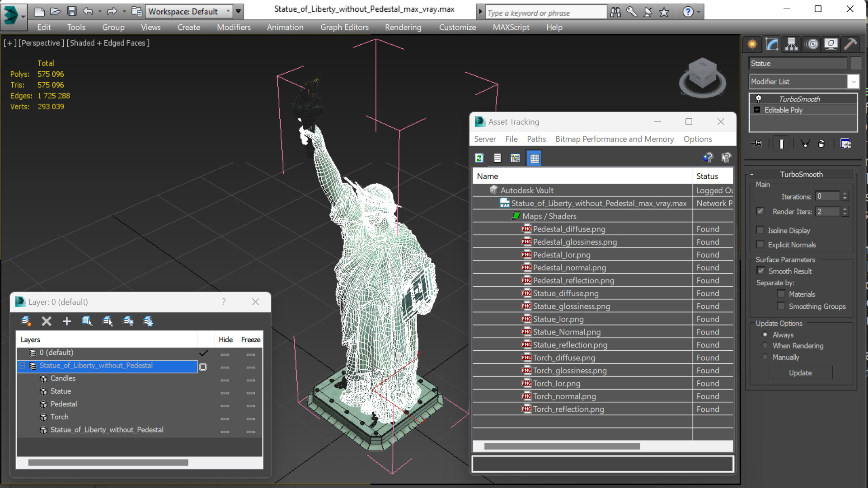Select the table view icon in Asset Tracking
Image resolution: width=868 pixels, height=488 pixels.
(534, 158)
